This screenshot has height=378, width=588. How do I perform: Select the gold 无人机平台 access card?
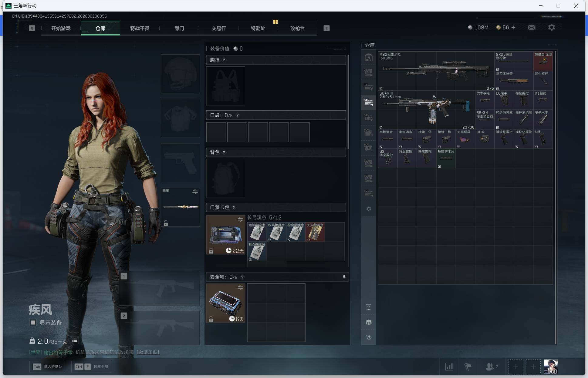[315, 232]
